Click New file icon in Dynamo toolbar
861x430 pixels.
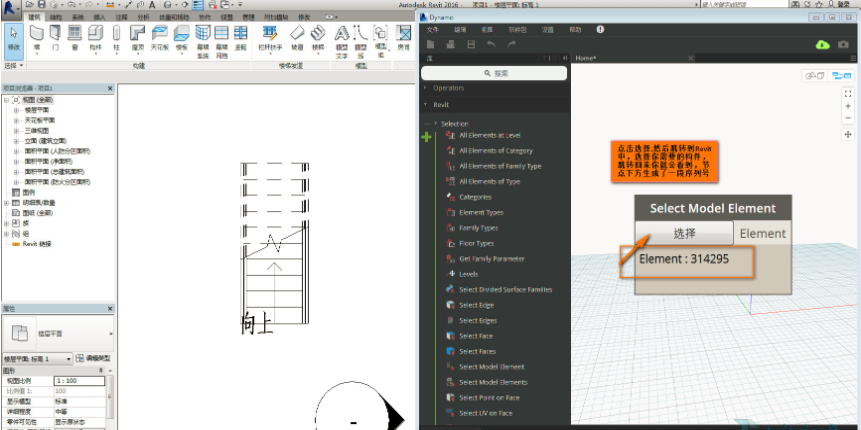[x=431, y=44]
